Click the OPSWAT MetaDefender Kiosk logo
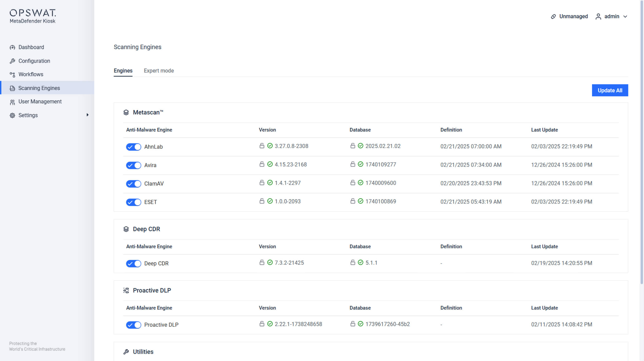Screen dimensions: 644x361 click(33, 16)
